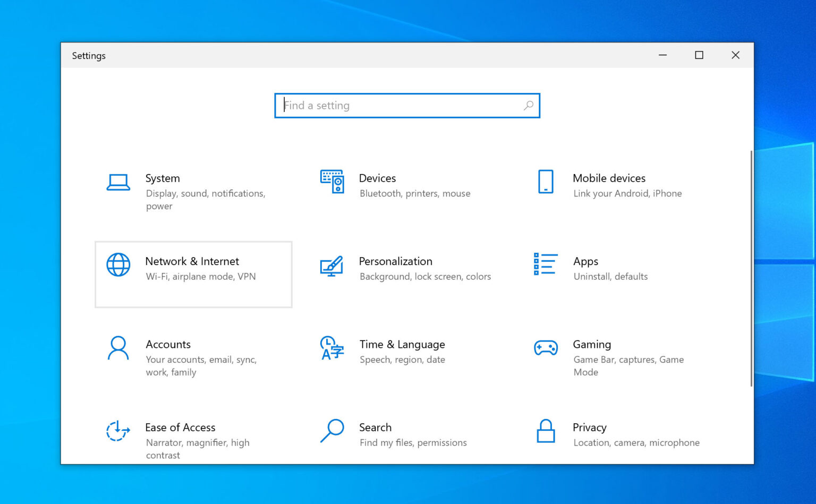Open Time & Language settings
The image size is (816, 504).
tap(401, 351)
